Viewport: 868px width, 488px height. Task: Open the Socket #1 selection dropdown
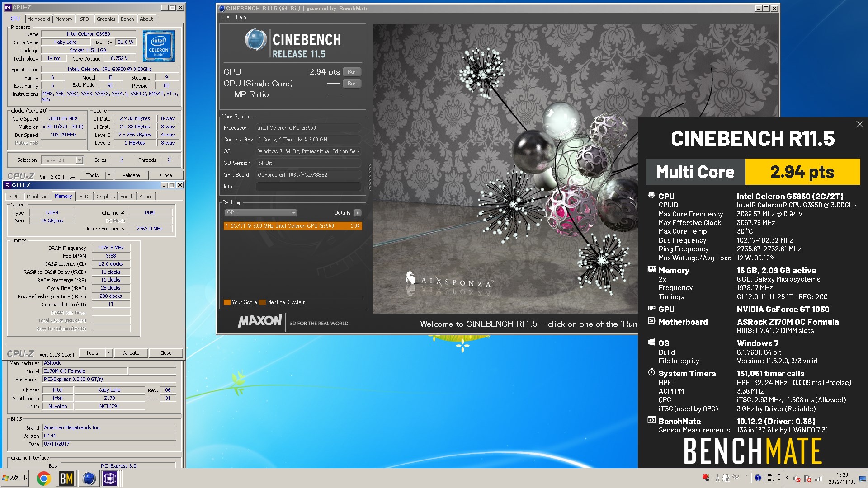(x=62, y=160)
